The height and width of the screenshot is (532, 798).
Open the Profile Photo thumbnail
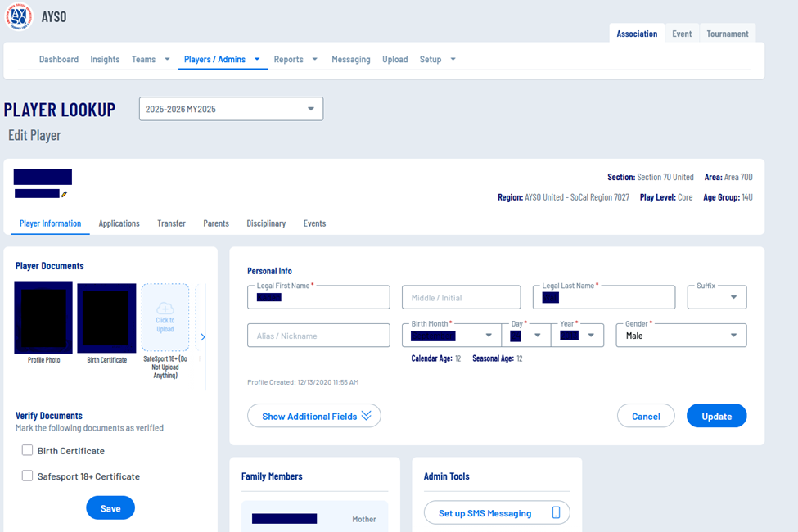pyautogui.click(x=43, y=318)
